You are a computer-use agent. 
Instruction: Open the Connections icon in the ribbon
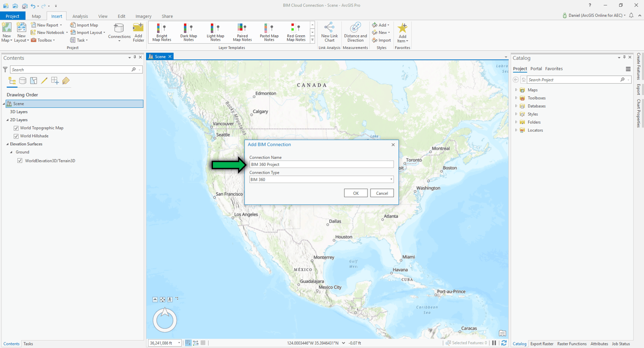119,28
